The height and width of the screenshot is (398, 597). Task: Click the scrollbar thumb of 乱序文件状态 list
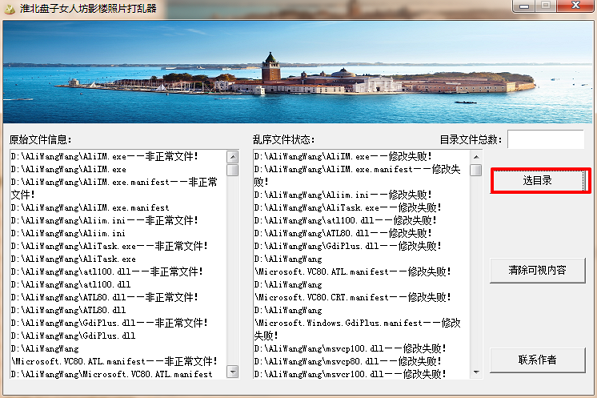coord(476,170)
